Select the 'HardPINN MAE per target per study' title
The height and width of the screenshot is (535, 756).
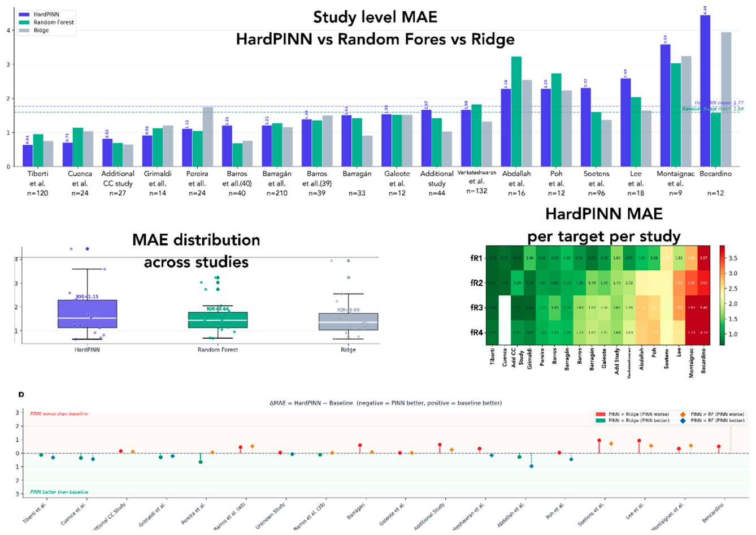pyautogui.click(x=603, y=225)
